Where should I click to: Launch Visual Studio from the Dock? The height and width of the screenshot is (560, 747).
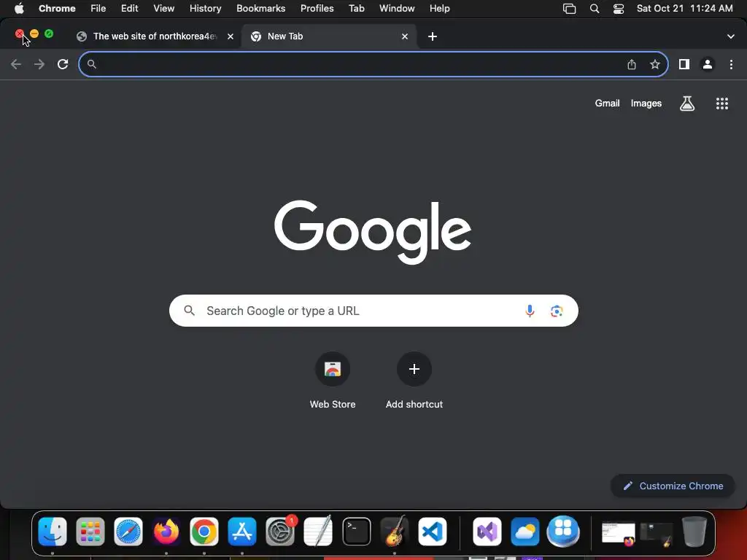pos(487,532)
